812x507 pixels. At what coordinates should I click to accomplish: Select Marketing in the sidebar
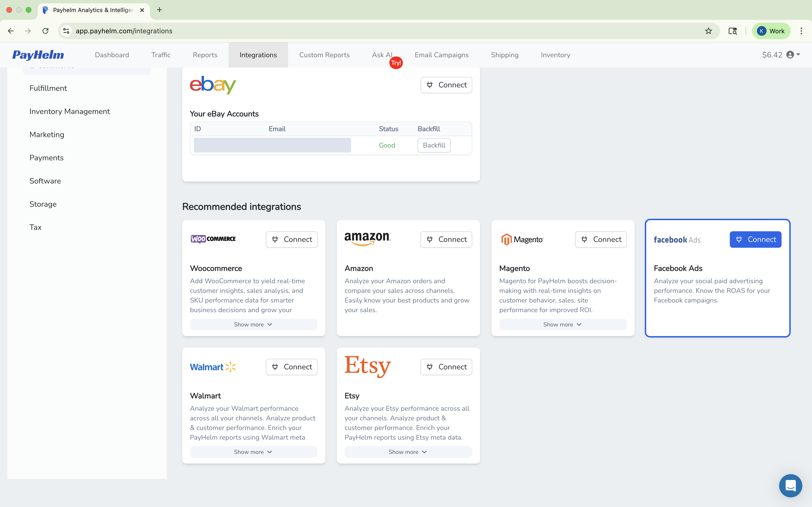47,134
